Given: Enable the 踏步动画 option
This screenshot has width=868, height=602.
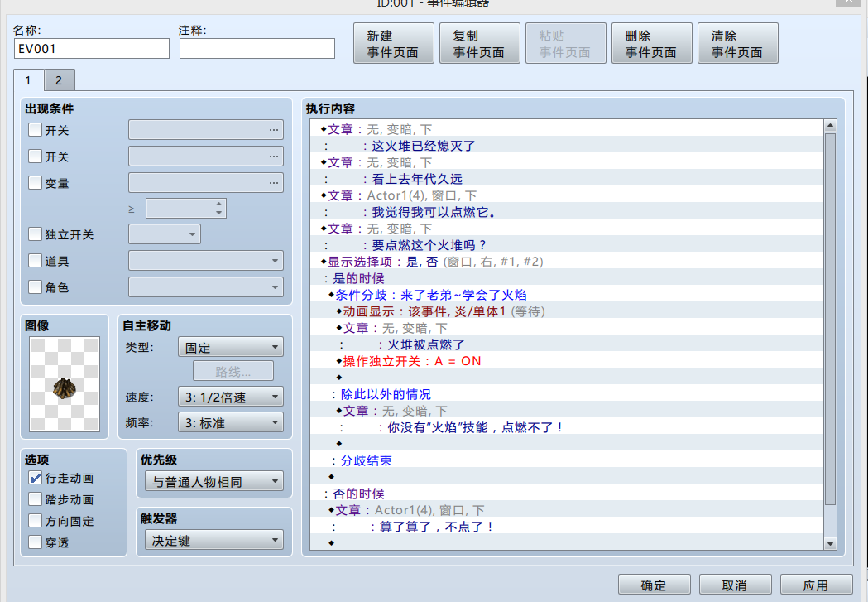Looking at the screenshot, I should tap(35, 499).
